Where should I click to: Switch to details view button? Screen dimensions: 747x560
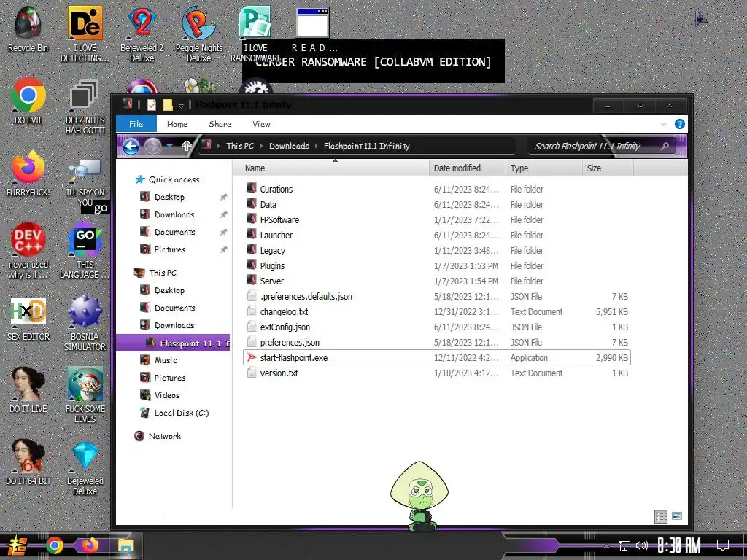click(661, 516)
